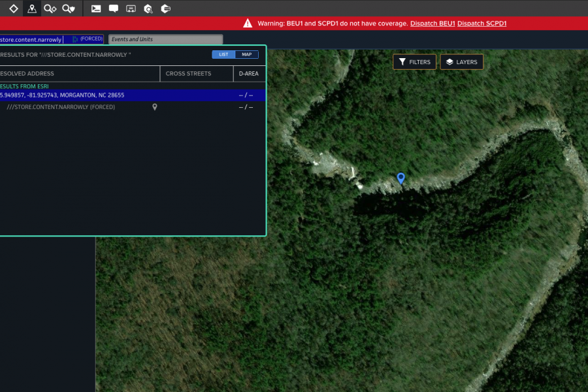This screenshot has width=588, height=392.
Task: Open the search-with-diamond lookup tool
Action: 50,8
